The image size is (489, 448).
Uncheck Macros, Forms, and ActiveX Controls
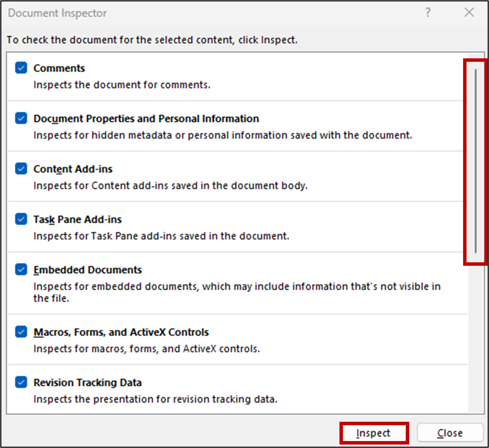click(21, 332)
